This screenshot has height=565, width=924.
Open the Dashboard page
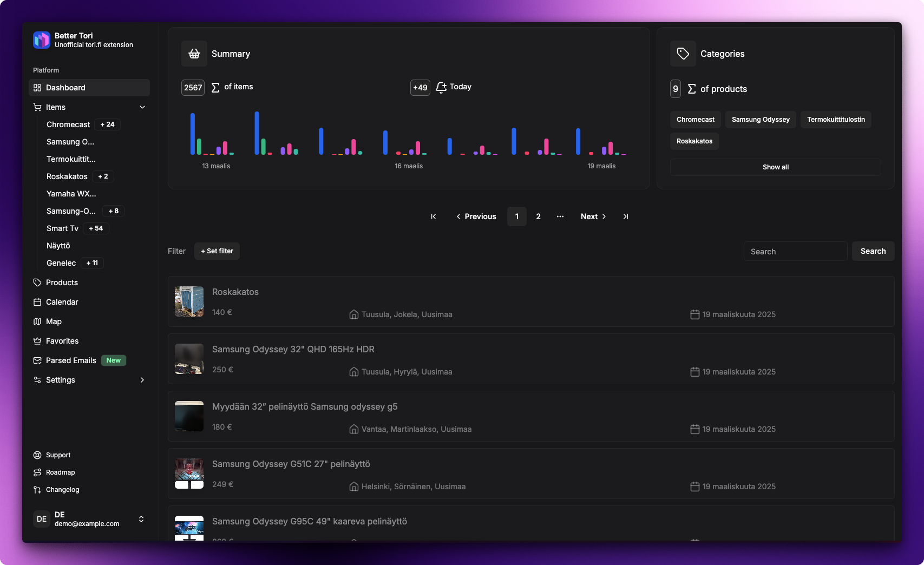89,88
